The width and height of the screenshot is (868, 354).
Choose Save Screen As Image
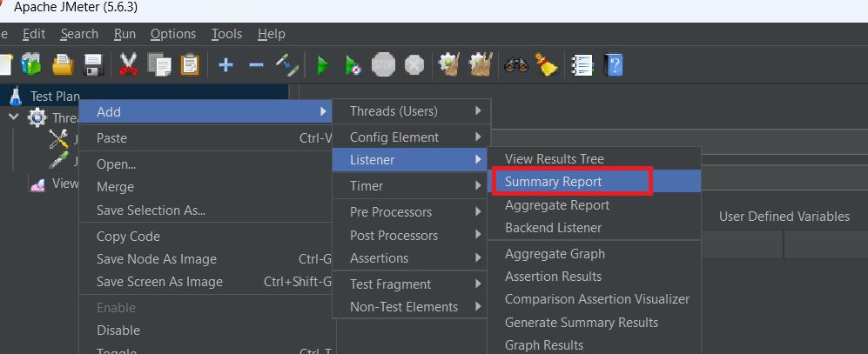click(x=205, y=282)
